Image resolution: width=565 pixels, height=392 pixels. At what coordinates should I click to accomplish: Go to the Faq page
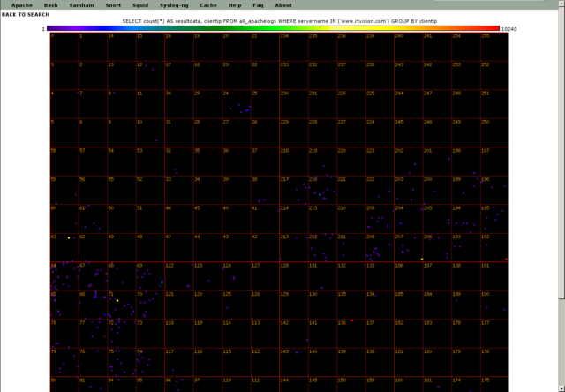258,5
